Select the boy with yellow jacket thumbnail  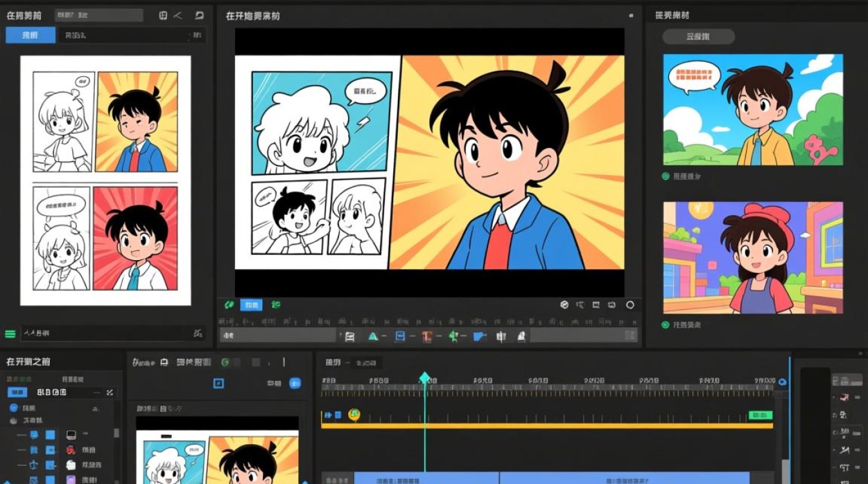tap(753, 109)
